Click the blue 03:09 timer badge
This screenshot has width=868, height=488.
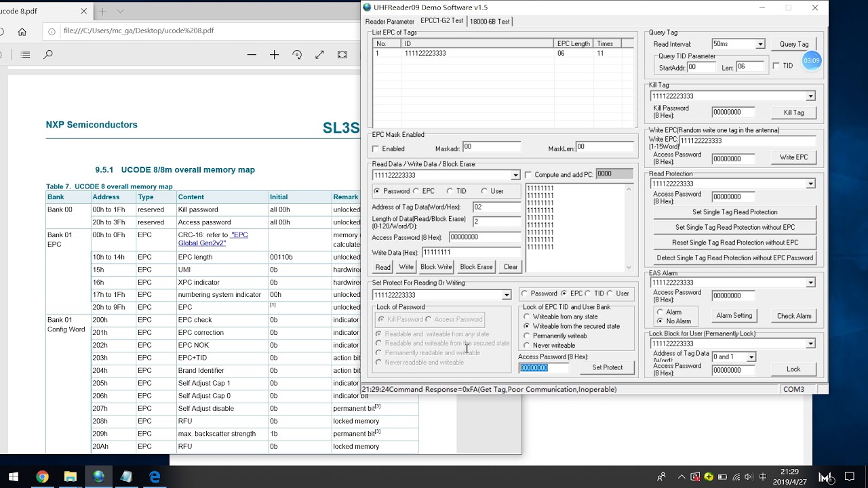(x=812, y=61)
